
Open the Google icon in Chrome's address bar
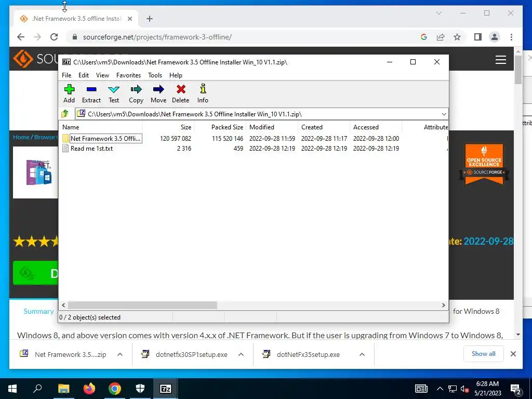[x=424, y=37]
